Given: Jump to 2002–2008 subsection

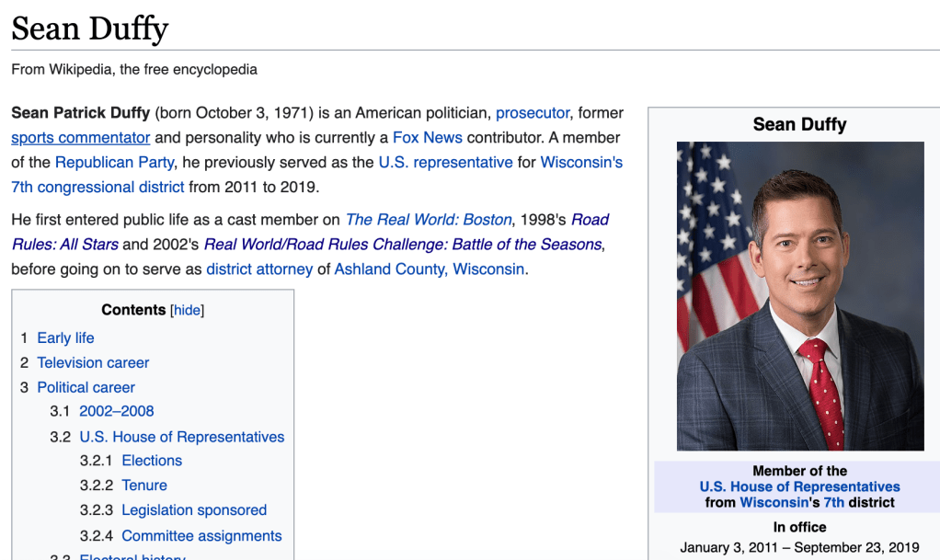Looking at the screenshot, I should (x=116, y=412).
